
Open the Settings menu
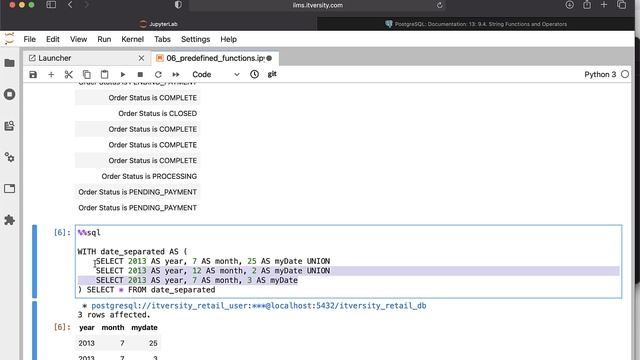[196, 39]
